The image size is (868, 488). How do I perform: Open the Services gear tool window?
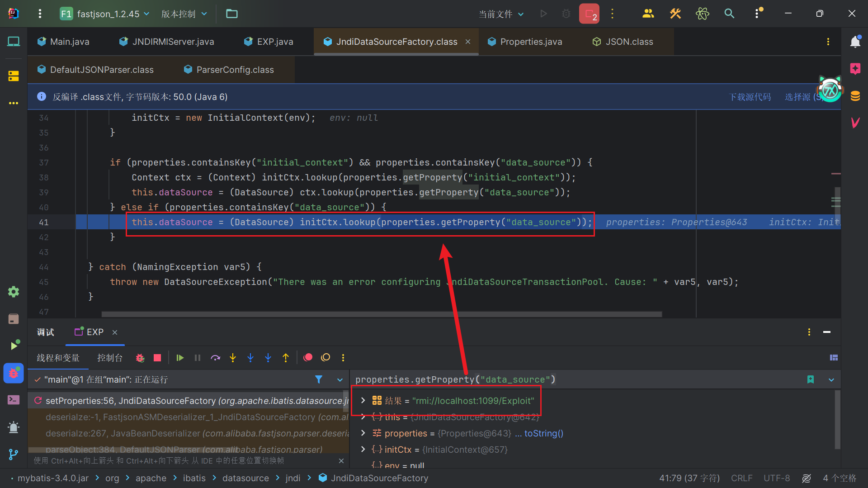[x=14, y=292]
